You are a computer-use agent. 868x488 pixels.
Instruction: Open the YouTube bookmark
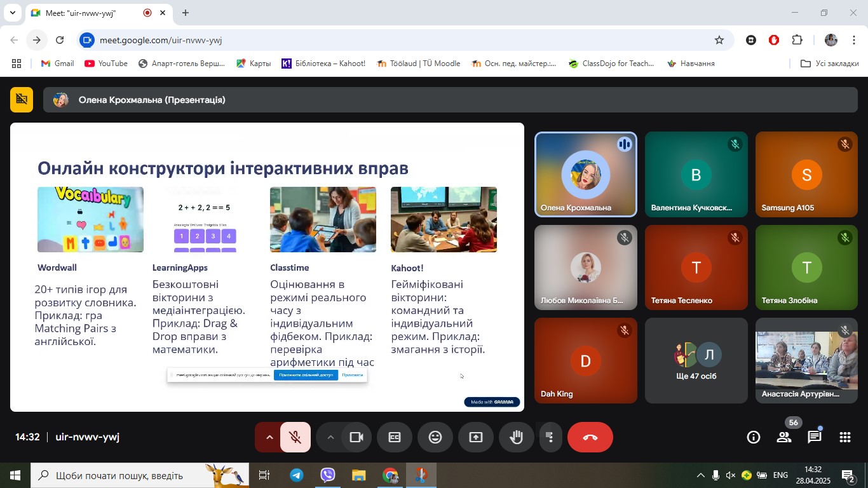106,64
